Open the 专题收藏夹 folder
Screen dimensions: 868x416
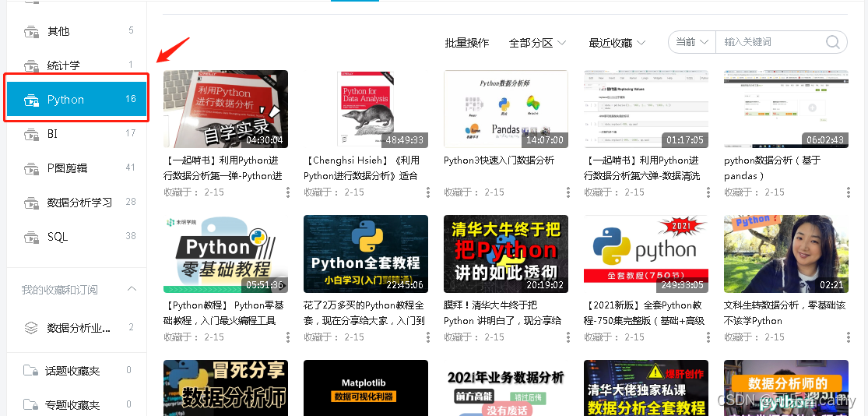click(x=77, y=404)
